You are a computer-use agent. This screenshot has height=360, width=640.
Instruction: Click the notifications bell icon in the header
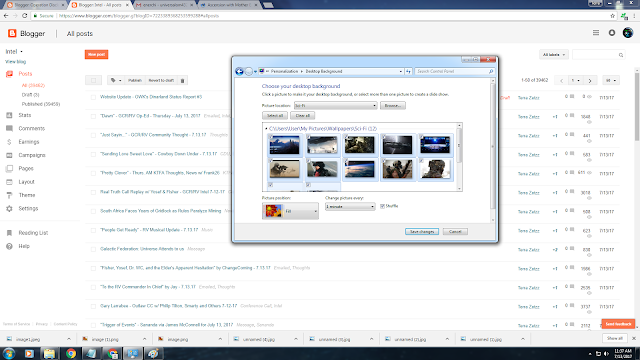pyautogui.click(x=612, y=33)
